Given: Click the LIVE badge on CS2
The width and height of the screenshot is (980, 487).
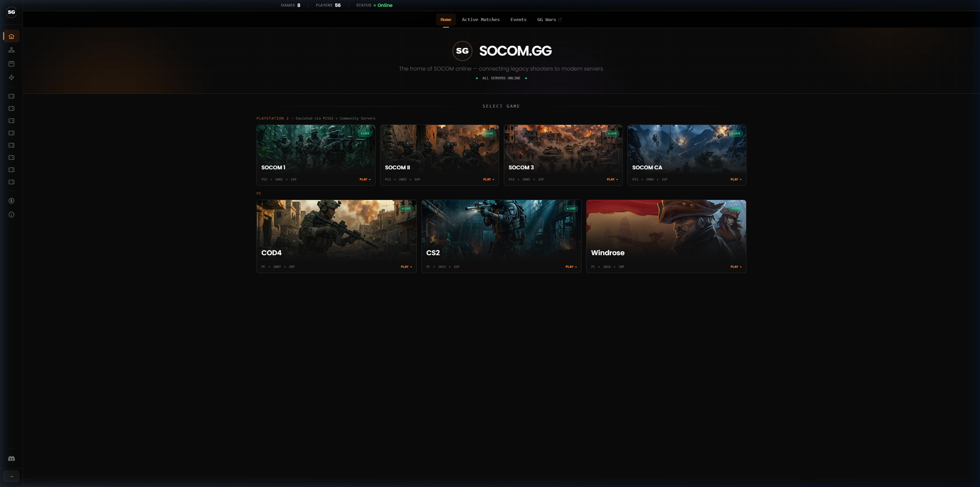Looking at the screenshot, I should click(x=571, y=208).
